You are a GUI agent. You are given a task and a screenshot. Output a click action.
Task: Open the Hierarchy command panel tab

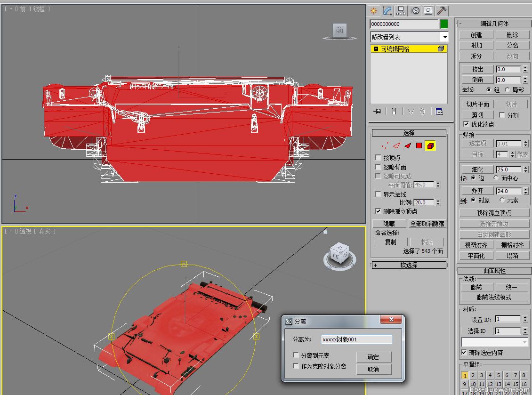401,10
